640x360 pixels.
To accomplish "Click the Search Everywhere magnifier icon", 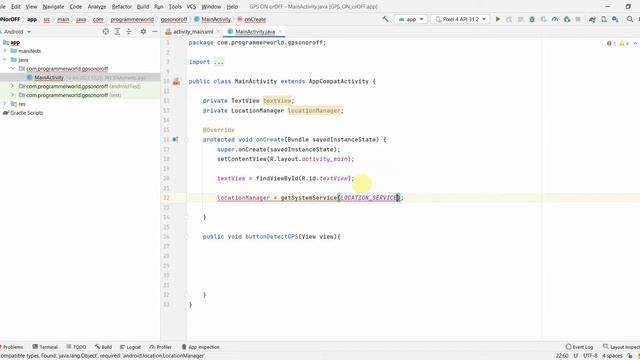I will point(630,19).
